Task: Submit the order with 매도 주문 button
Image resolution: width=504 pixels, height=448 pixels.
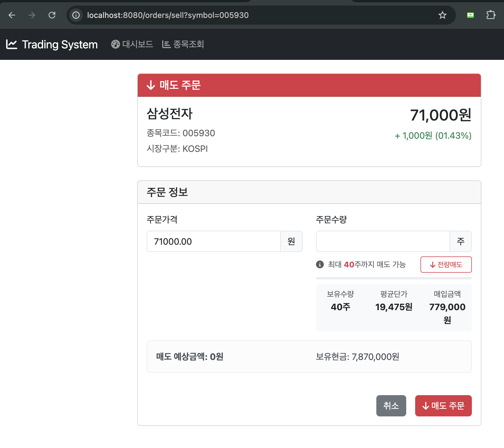Action: pyautogui.click(x=443, y=406)
